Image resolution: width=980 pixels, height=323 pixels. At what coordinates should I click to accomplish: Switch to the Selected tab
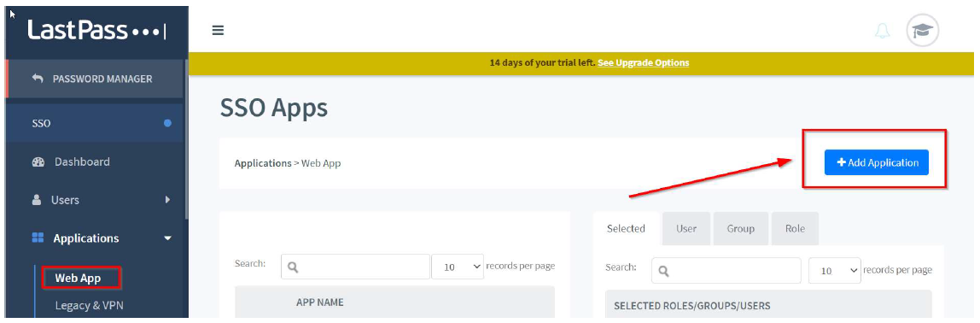(627, 229)
